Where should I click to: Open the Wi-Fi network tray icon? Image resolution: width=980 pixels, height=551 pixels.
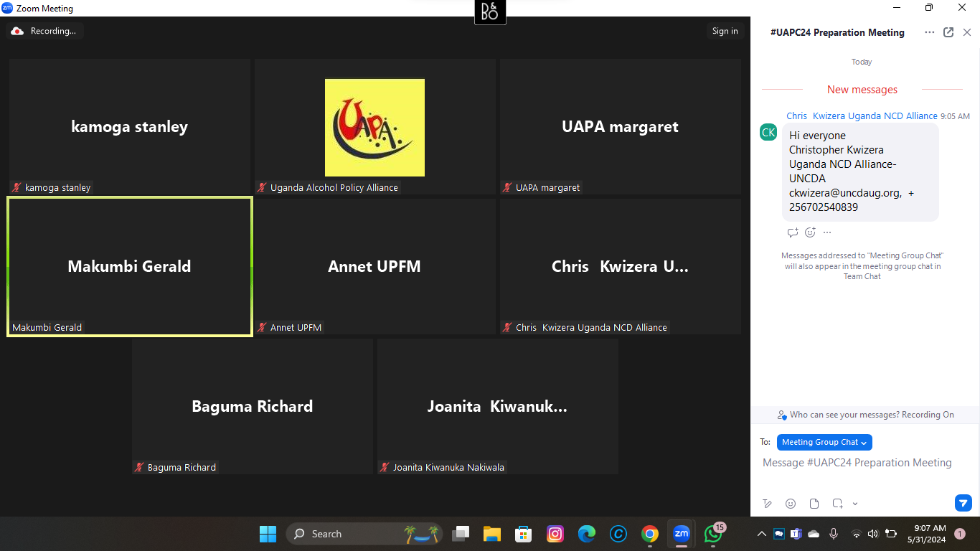(x=856, y=534)
